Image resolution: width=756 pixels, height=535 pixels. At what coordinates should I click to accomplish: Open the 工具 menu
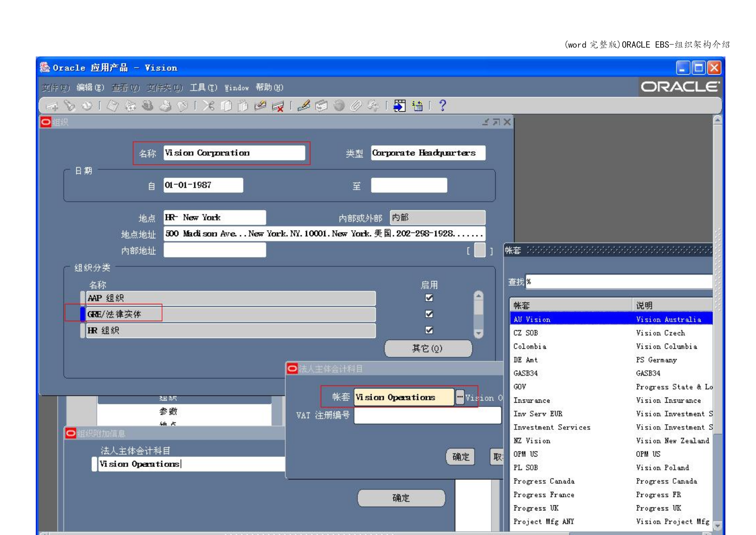[x=203, y=88]
